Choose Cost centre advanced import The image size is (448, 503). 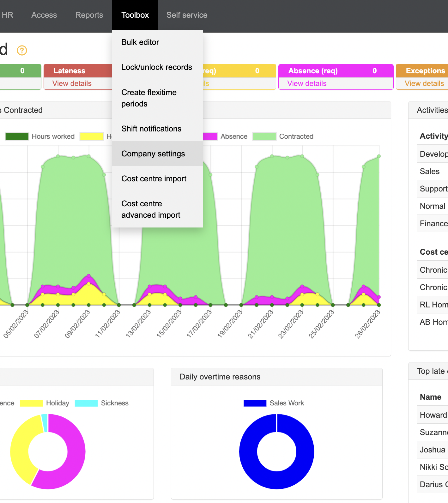[x=158, y=209]
